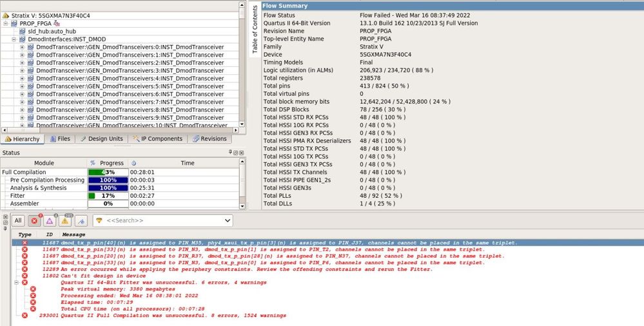Image resolution: width=644 pixels, height=326 pixels.
Task: Click the percent icon in Progress header
Action: coord(92,163)
